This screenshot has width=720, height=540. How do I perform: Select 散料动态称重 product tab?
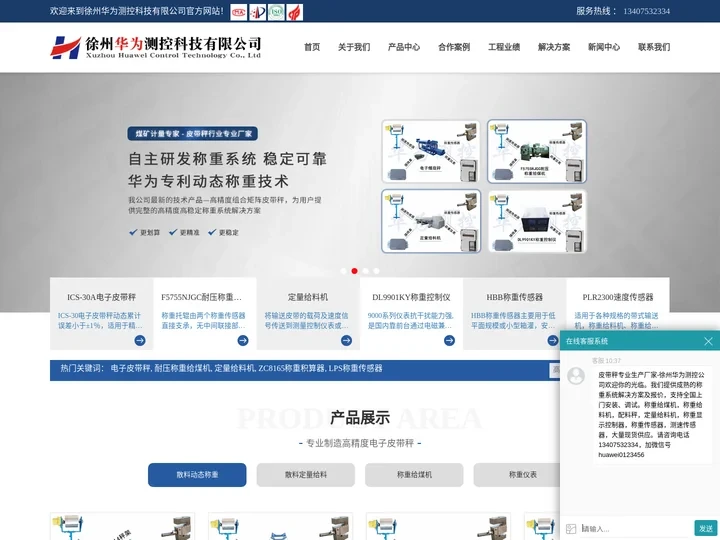197,475
